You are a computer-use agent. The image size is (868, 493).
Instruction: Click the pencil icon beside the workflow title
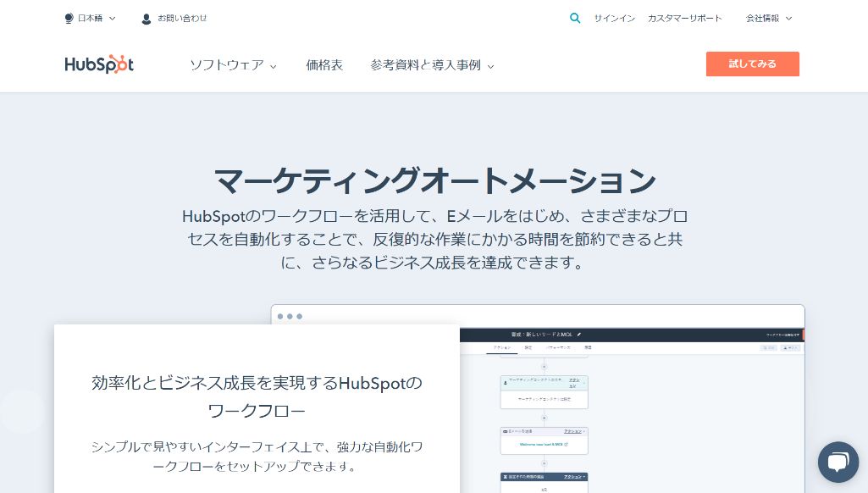pos(581,335)
